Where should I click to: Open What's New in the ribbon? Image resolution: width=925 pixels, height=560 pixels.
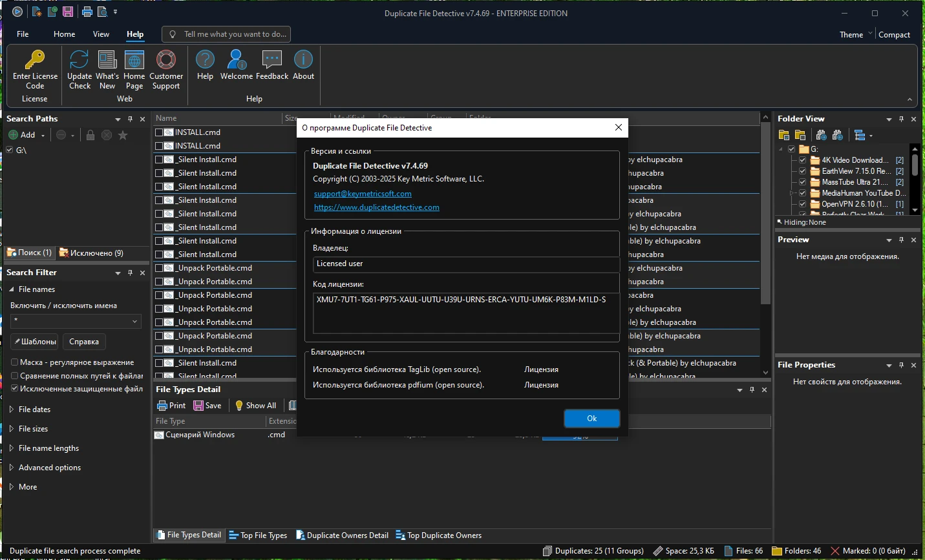pyautogui.click(x=107, y=61)
